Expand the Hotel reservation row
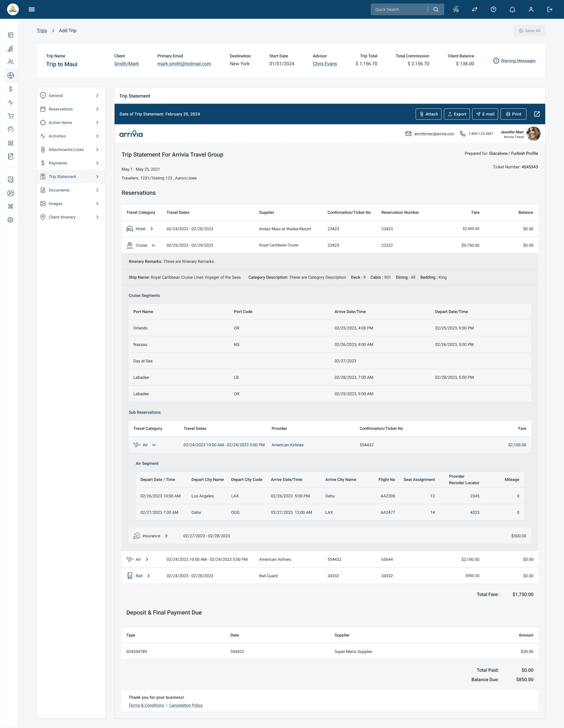The height and width of the screenshot is (728, 564). 152,229
